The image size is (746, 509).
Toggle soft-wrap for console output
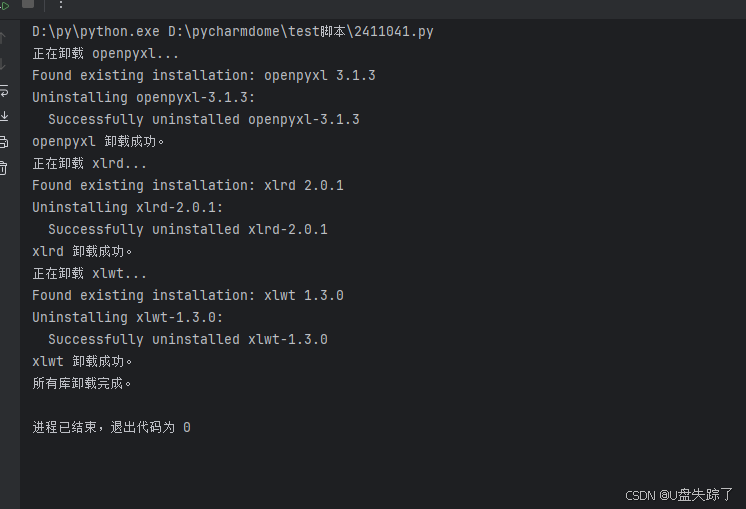point(4,90)
